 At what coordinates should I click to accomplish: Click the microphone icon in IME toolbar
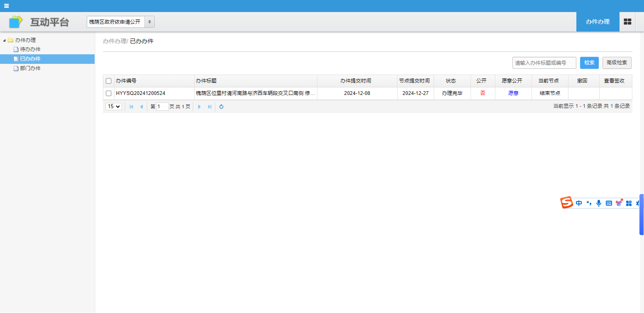[598, 203]
